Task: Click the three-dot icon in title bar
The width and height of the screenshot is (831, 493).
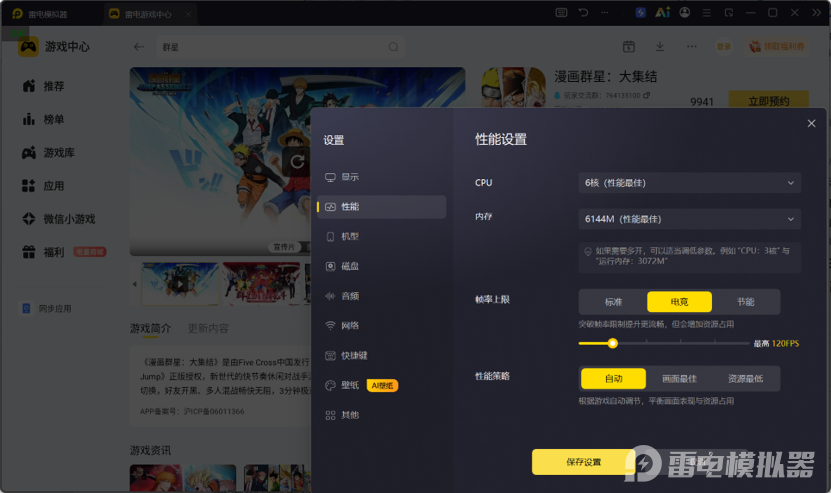Action: [605, 13]
